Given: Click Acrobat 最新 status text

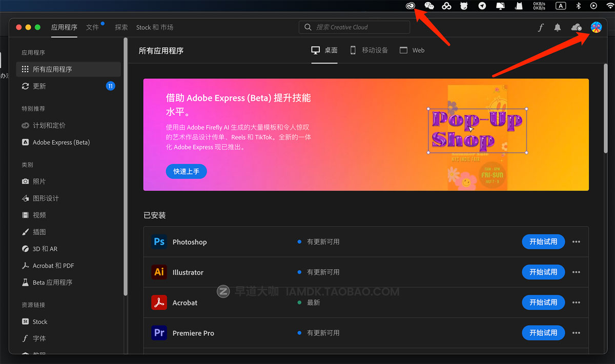Looking at the screenshot, I should coord(313,303).
